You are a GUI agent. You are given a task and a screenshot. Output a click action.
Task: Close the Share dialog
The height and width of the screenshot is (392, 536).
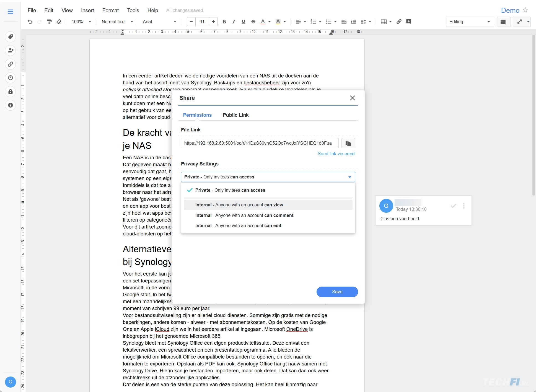coord(352,98)
